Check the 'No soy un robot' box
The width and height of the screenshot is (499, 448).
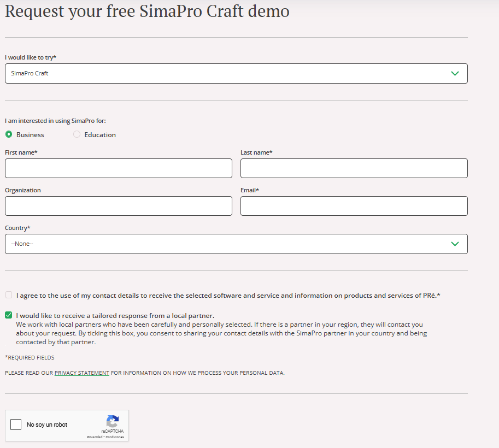16,425
